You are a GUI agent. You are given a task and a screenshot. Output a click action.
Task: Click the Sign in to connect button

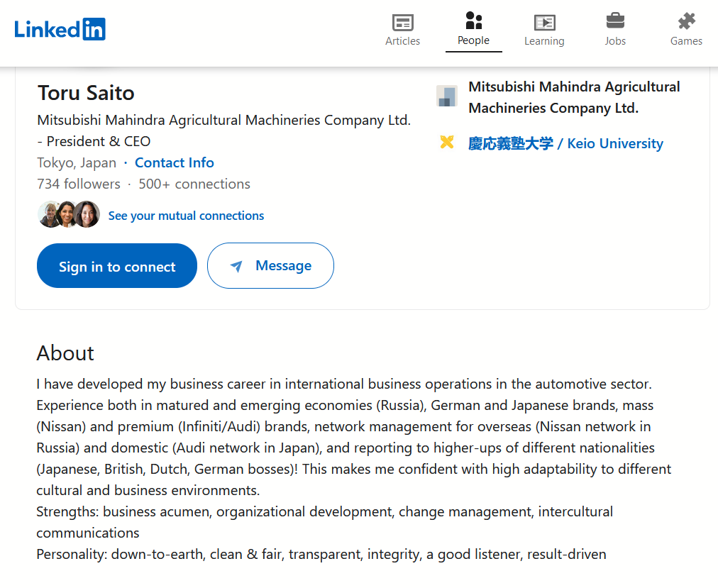pos(117,265)
